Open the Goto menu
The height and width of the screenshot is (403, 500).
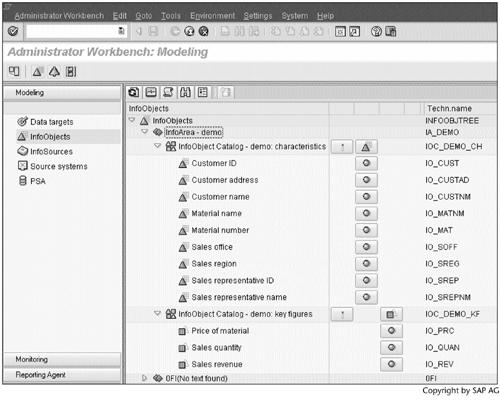tap(144, 16)
